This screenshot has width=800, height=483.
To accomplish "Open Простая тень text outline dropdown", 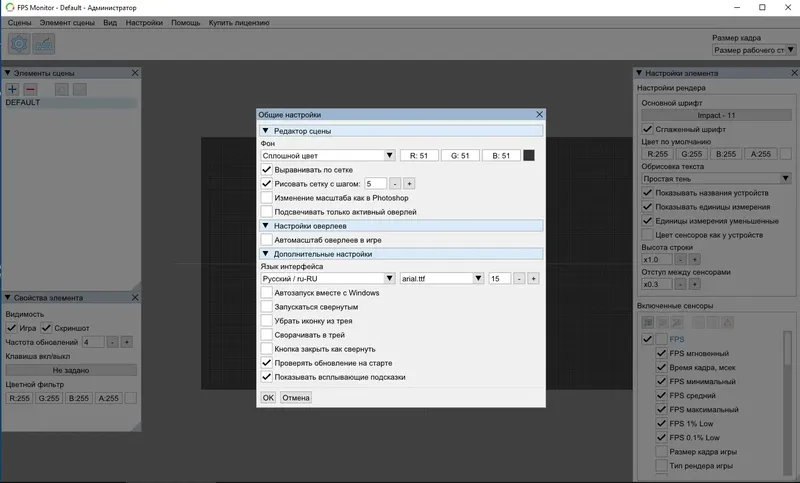I will pyautogui.click(x=716, y=179).
